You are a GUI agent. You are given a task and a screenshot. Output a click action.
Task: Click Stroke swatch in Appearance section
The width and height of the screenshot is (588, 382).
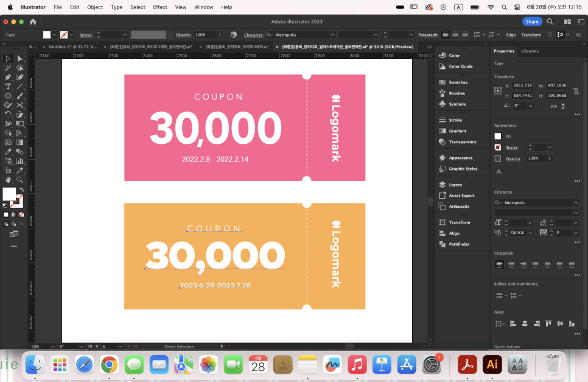click(498, 147)
